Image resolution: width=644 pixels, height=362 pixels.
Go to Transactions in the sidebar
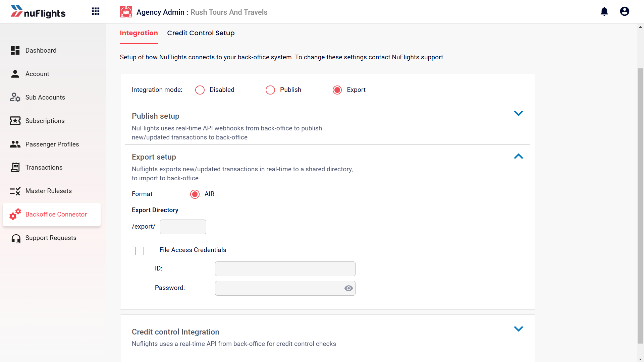[44, 168]
